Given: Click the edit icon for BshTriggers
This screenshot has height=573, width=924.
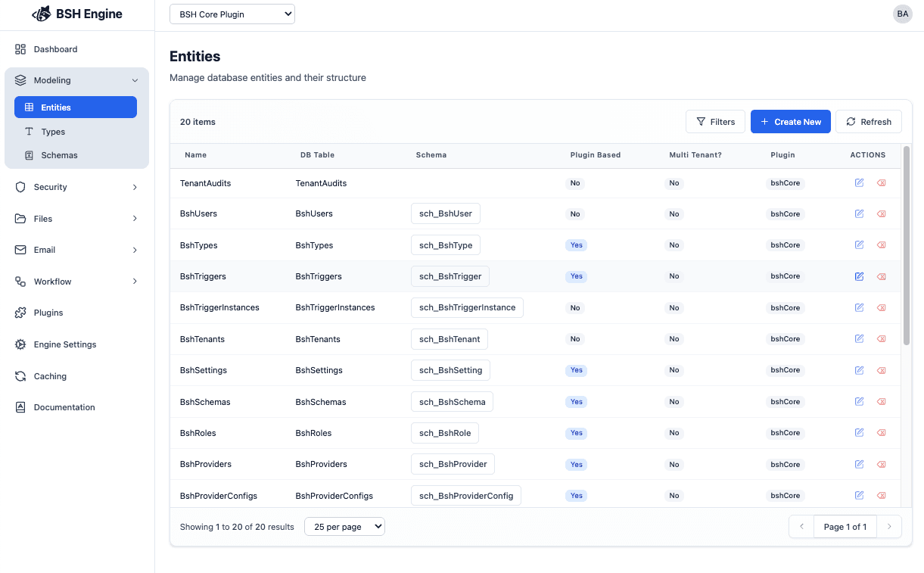Looking at the screenshot, I should pyautogui.click(x=859, y=276).
